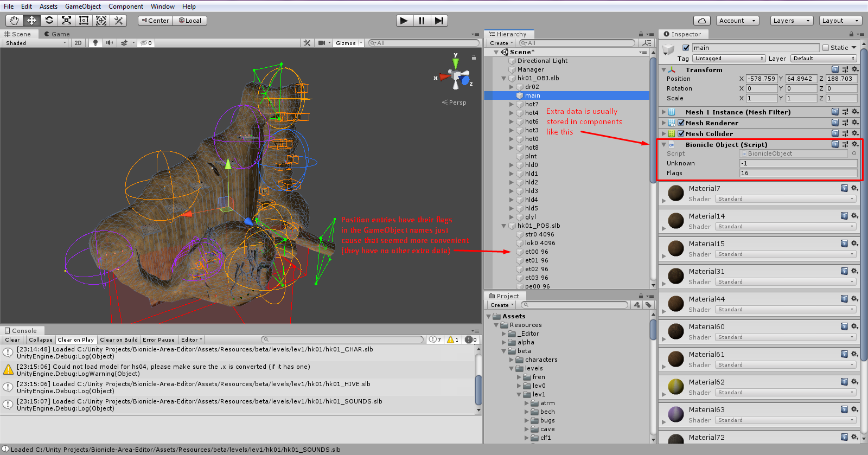Open the Window menu

pyautogui.click(x=163, y=7)
